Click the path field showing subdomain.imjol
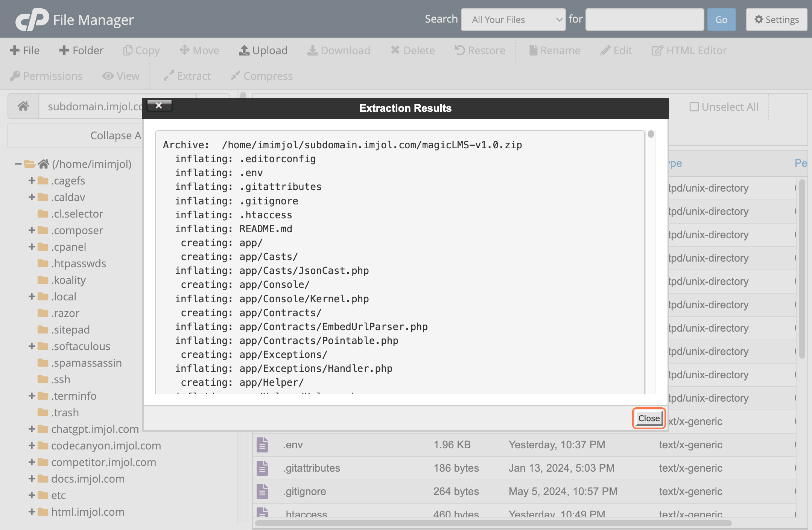The height and width of the screenshot is (530, 812). [x=91, y=107]
